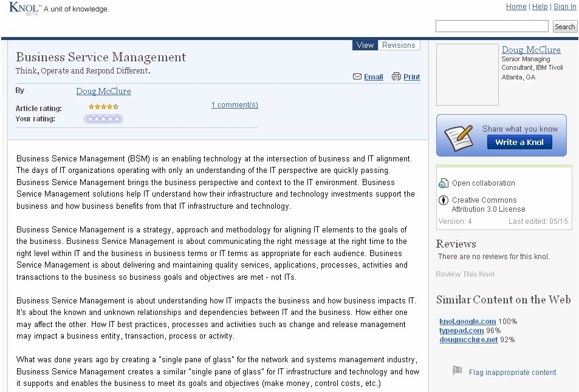Click the envelope icon beside Email
Screen dimensions: 579x392
[x=357, y=76]
